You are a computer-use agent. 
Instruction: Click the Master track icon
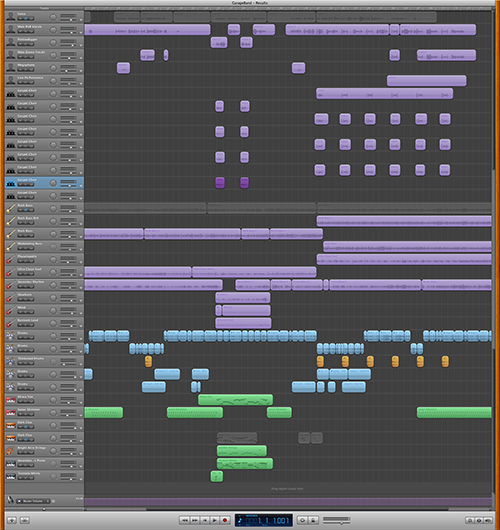click(10, 501)
